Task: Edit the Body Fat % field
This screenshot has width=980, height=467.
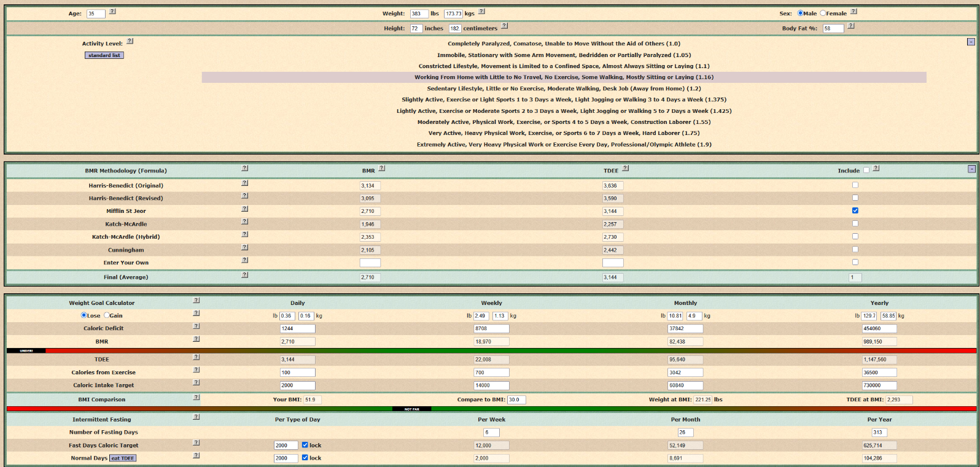Action: 833,28
